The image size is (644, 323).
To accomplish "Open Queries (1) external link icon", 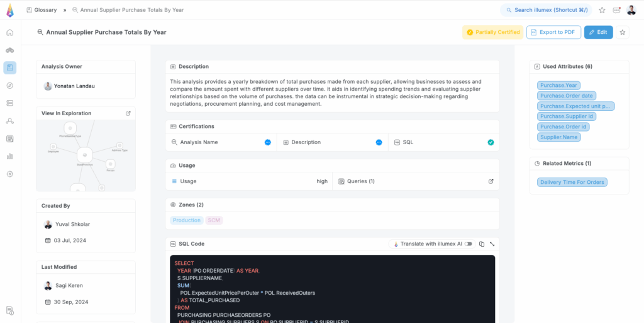I will pyautogui.click(x=491, y=181).
